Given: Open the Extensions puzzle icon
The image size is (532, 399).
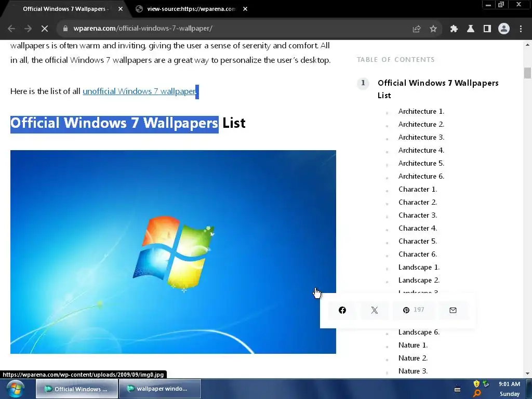Looking at the screenshot, I should click(454, 29).
